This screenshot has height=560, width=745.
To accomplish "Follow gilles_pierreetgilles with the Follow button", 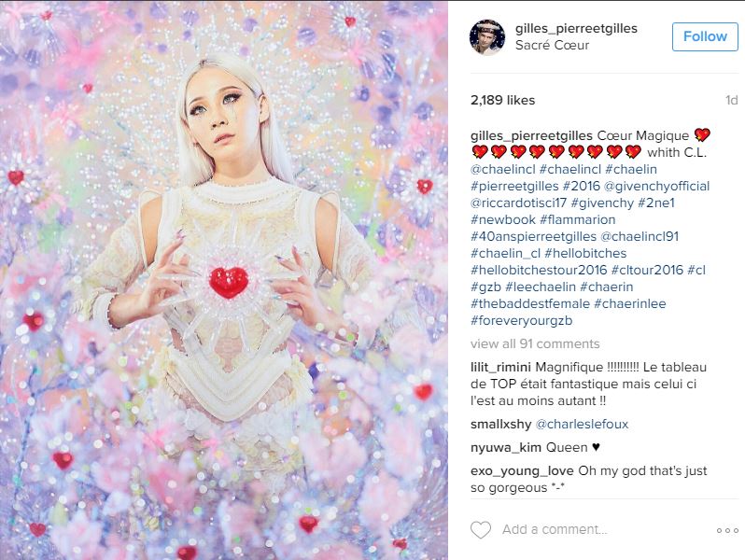I will point(705,36).
